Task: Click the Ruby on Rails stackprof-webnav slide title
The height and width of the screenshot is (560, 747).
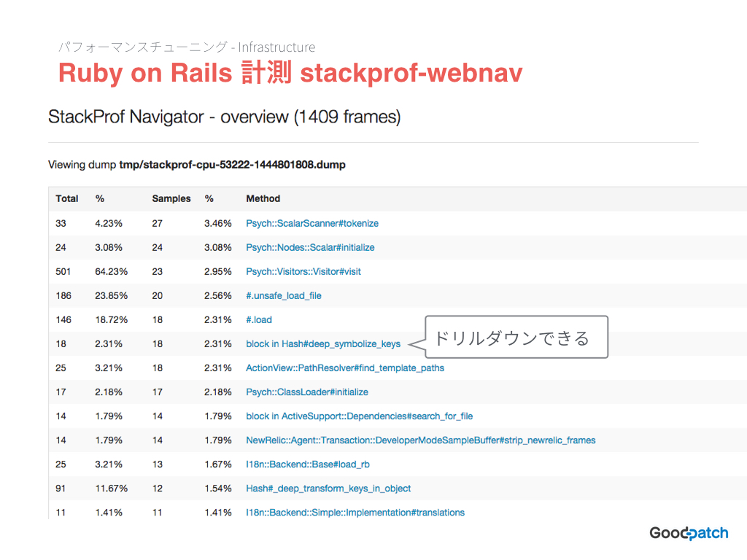Action: (x=290, y=73)
